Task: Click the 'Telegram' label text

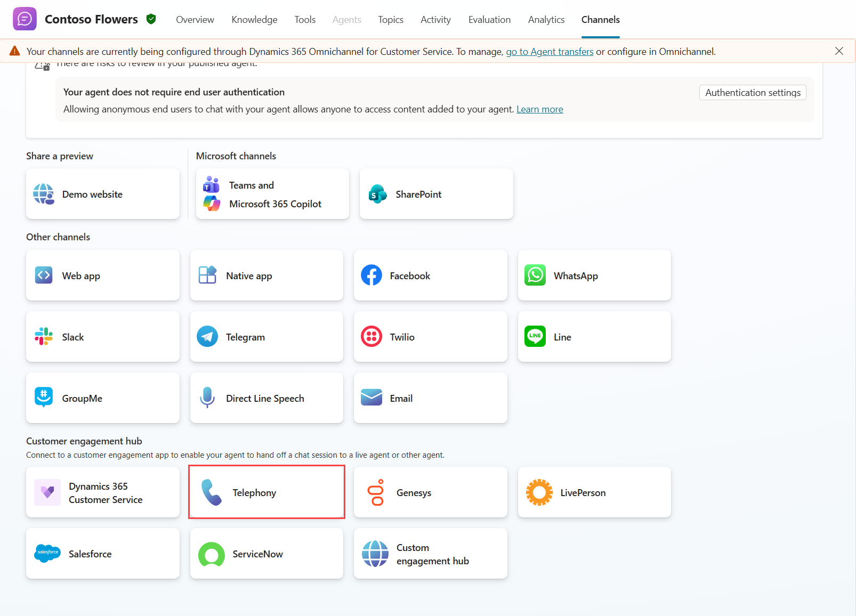Action: click(245, 337)
